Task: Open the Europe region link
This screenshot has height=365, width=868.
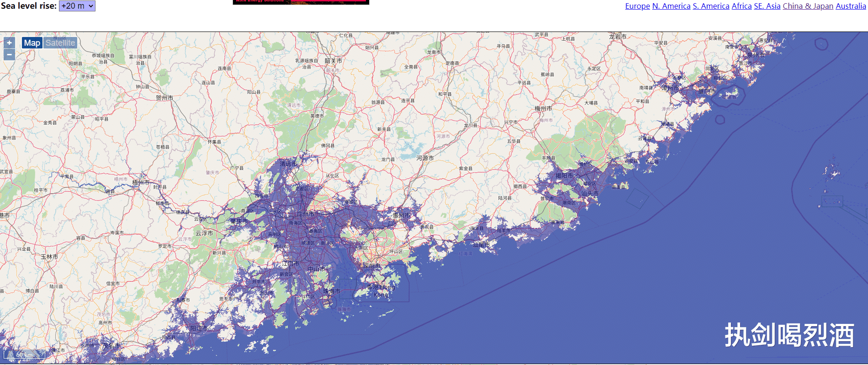Action: pos(637,6)
